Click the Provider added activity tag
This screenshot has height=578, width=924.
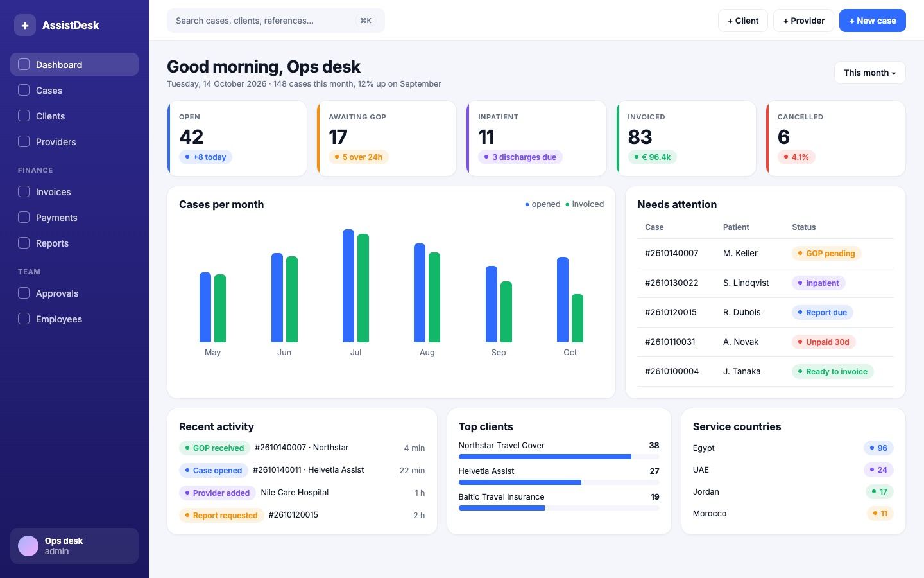pos(218,493)
